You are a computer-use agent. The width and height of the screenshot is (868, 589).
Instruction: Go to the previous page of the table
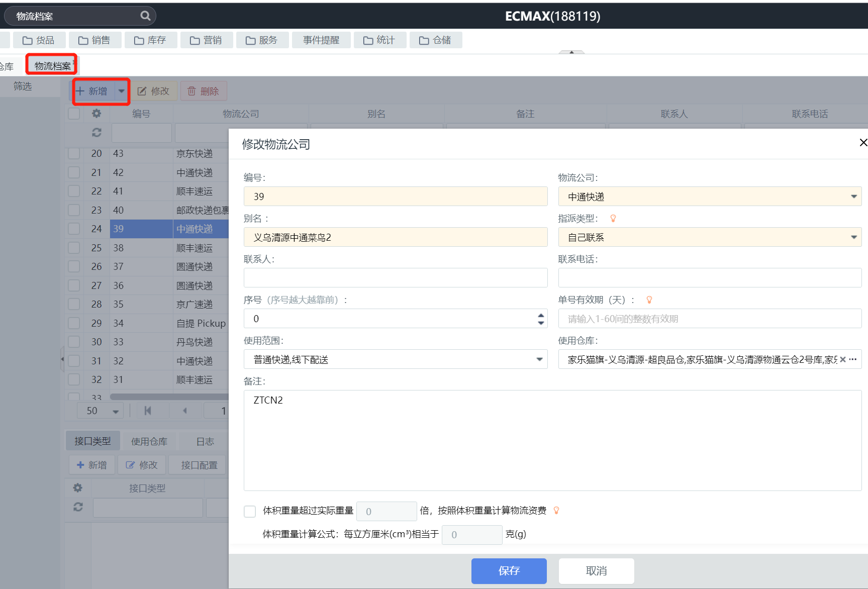tap(185, 411)
